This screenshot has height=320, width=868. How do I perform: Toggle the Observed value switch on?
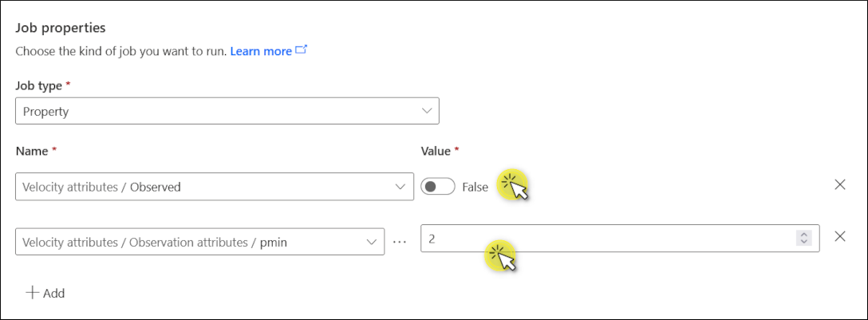pos(437,187)
